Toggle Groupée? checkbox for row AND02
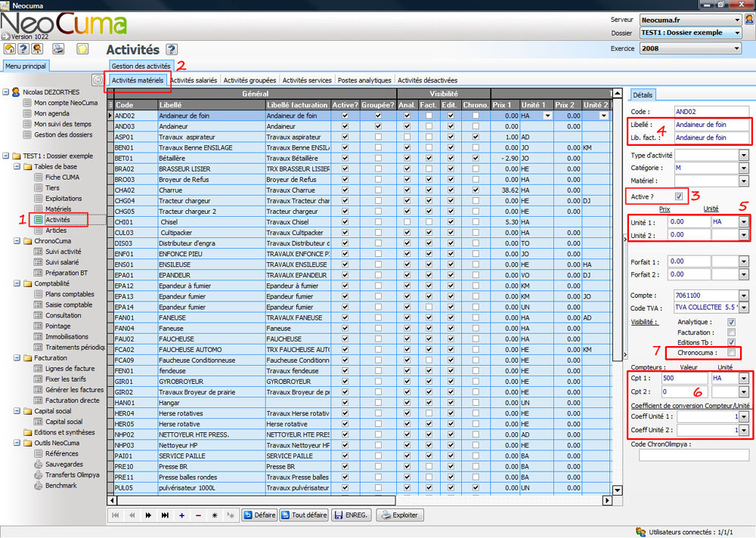This screenshot has width=756, height=538. click(x=378, y=116)
